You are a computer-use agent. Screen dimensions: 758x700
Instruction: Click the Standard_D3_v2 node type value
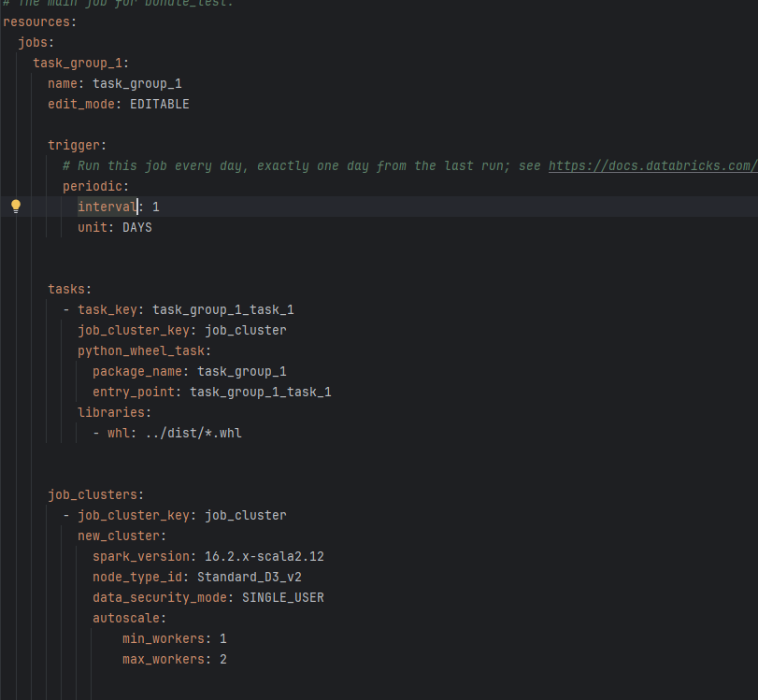click(250, 577)
